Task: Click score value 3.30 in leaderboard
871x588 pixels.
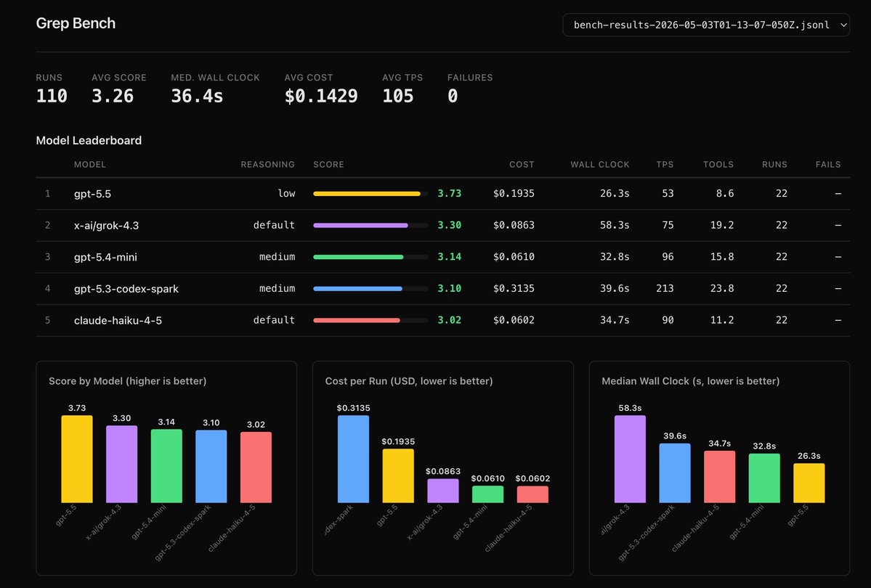Action: click(x=450, y=225)
